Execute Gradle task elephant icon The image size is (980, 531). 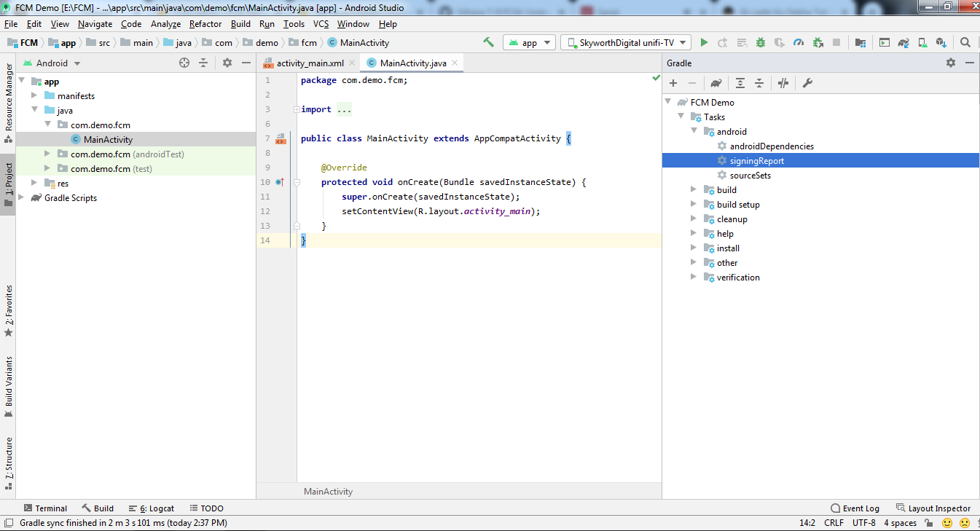point(716,83)
